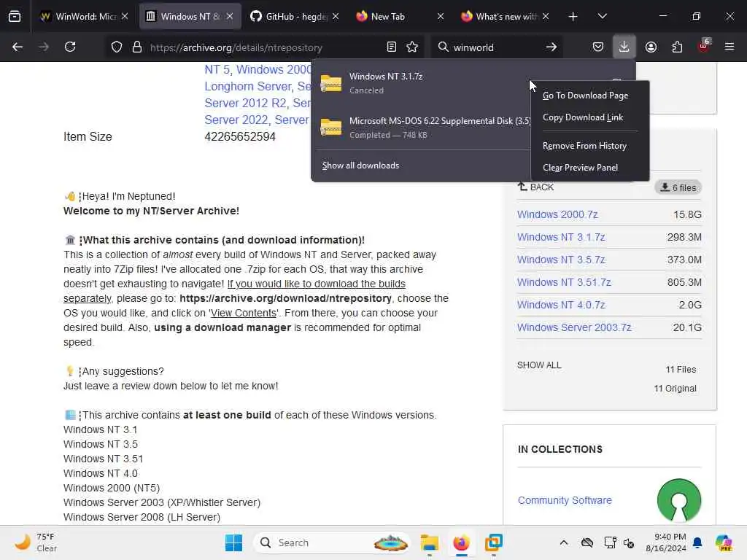Open the weather widget showing 75°F
The image size is (747, 560).
pyautogui.click(x=36, y=542)
